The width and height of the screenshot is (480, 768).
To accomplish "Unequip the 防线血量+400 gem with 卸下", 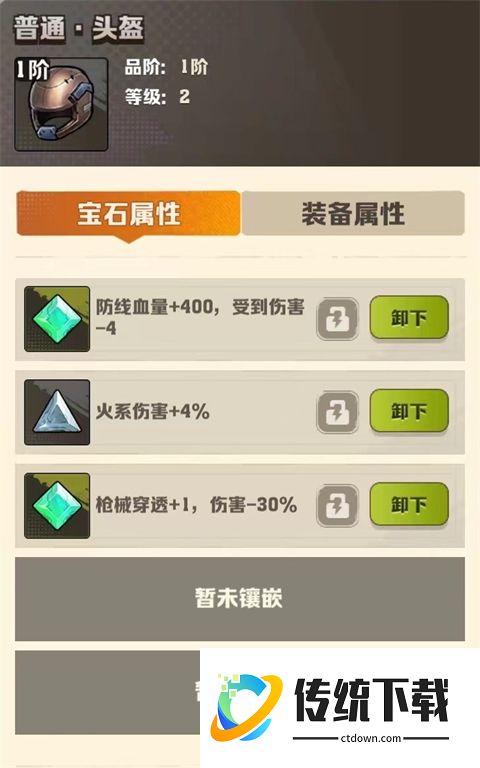I will (409, 318).
